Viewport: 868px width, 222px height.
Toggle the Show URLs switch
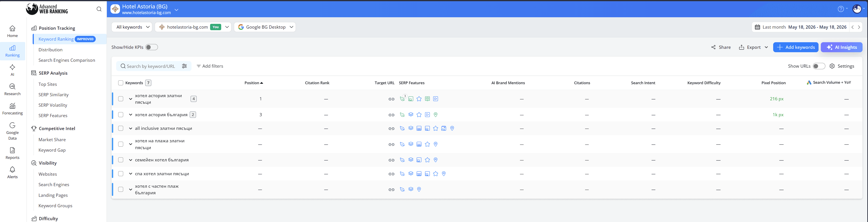[819, 66]
